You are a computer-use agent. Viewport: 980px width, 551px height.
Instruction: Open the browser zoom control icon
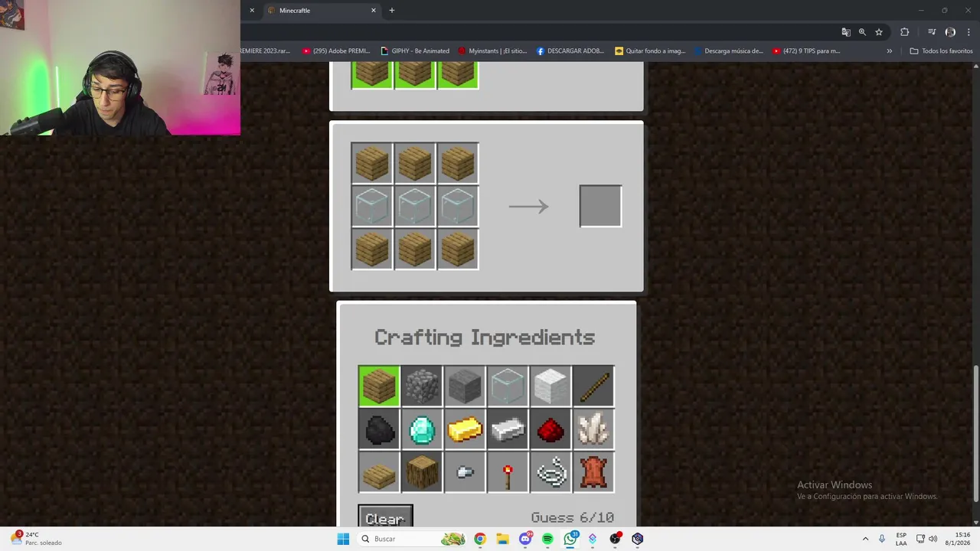[x=862, y=32]
